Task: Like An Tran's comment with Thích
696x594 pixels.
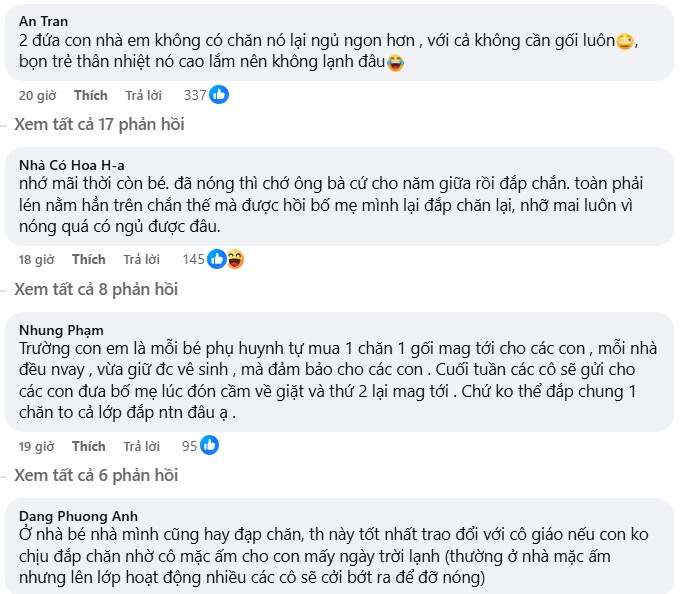Action: (x=90, y=96)
